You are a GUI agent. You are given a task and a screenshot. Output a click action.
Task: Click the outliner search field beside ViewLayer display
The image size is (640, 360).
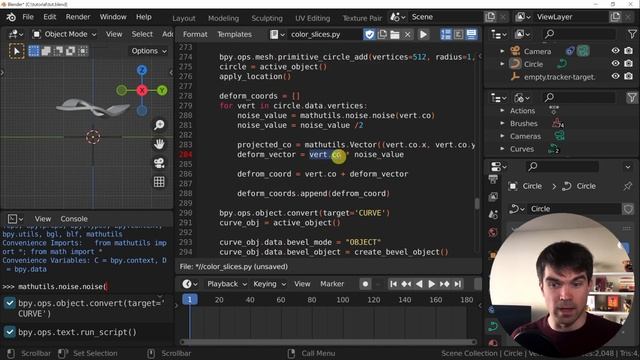pos(579,34)
